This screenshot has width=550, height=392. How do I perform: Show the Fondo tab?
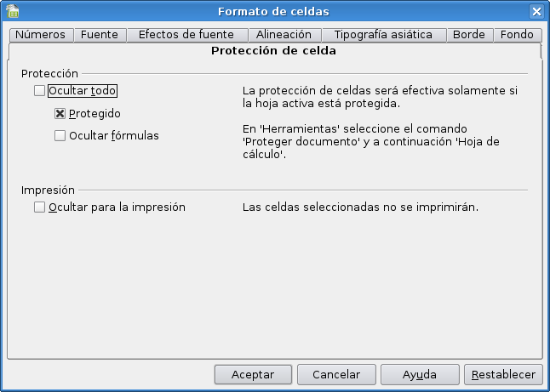(517, 35)
